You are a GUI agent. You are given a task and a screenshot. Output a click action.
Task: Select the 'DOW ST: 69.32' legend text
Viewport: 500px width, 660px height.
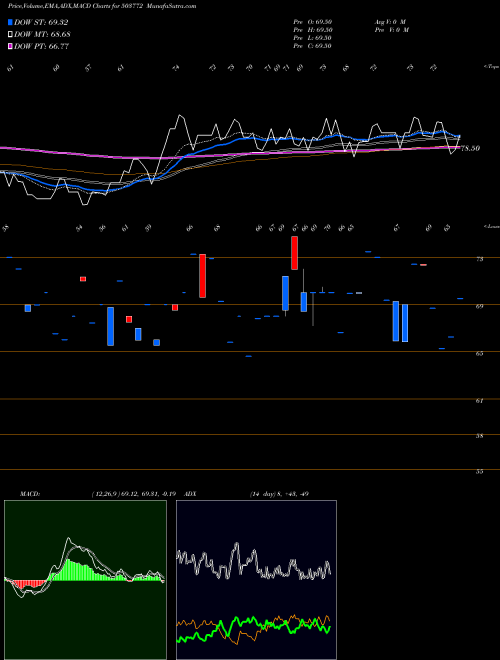click(x=41, y=22)
